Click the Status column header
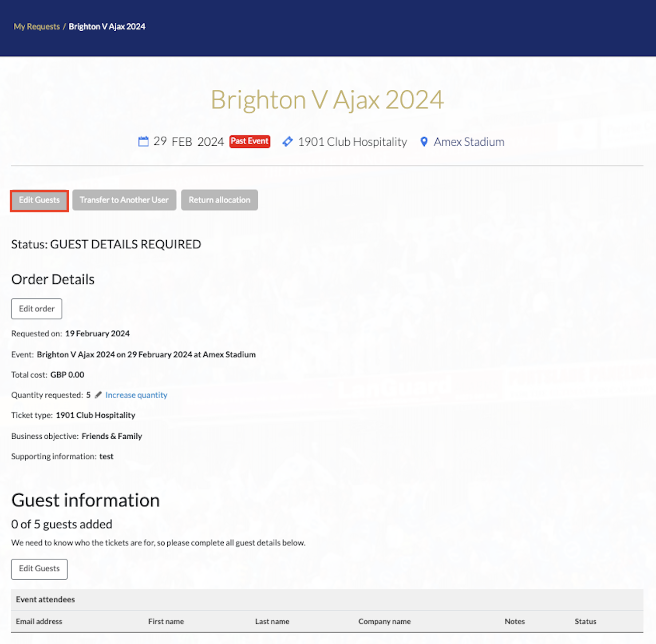This screenshot has width=656, height=644. click(x=585, y=621)
